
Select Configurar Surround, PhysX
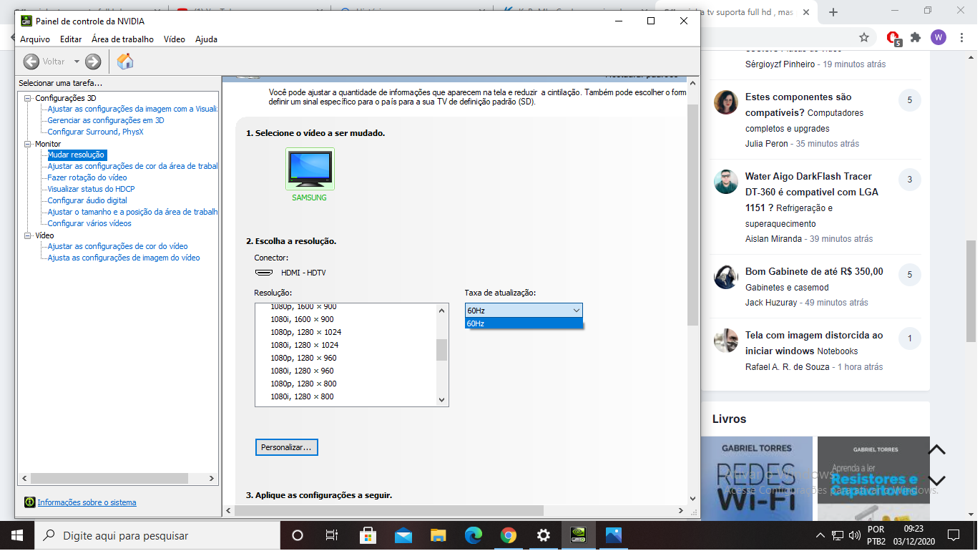click(x=95, y=132)
